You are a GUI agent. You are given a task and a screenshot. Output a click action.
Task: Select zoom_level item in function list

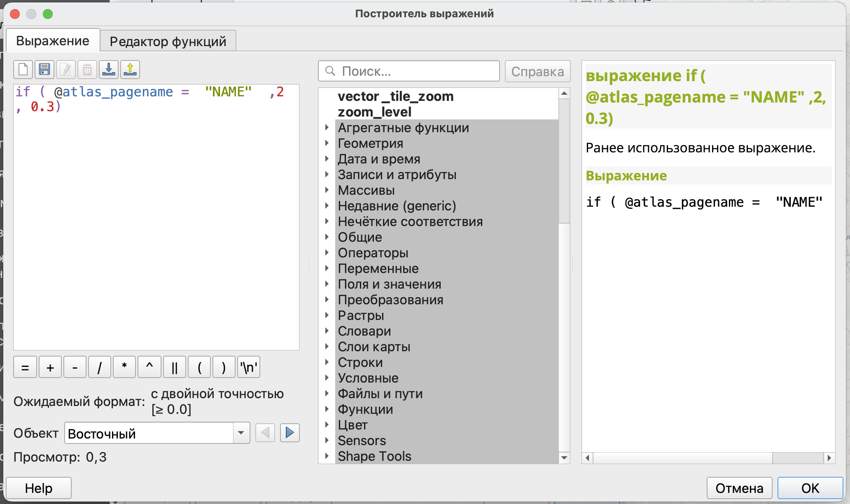coord(374,112)
